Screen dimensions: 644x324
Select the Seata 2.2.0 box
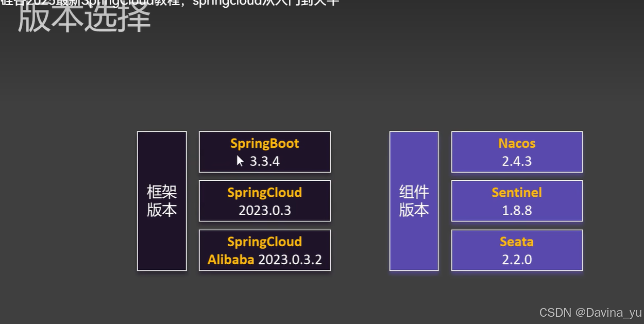click(517, 250)
